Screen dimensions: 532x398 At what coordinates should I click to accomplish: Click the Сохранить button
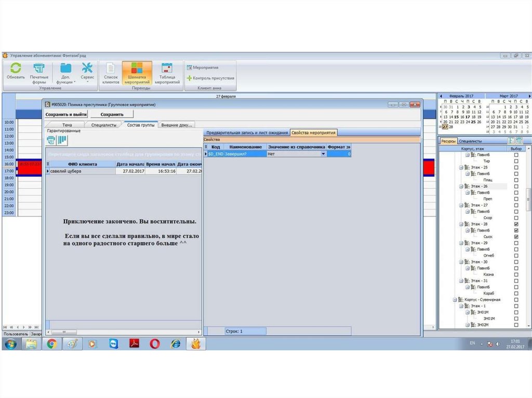click(x=112, y=115)
